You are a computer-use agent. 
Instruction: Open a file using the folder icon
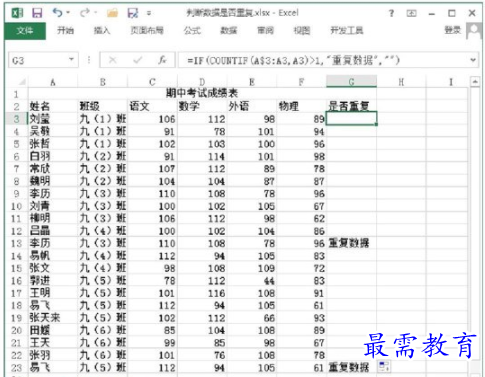coord(113,13)
